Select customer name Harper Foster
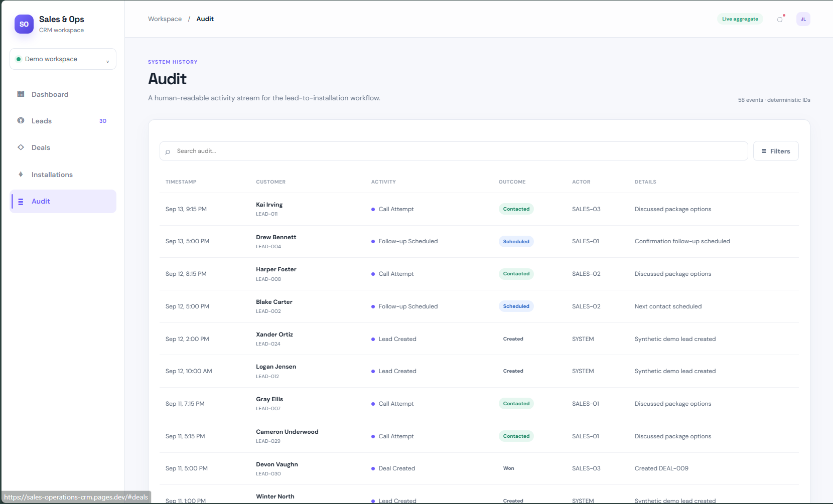This screenshot has height=504, width=833. [276, 269]
